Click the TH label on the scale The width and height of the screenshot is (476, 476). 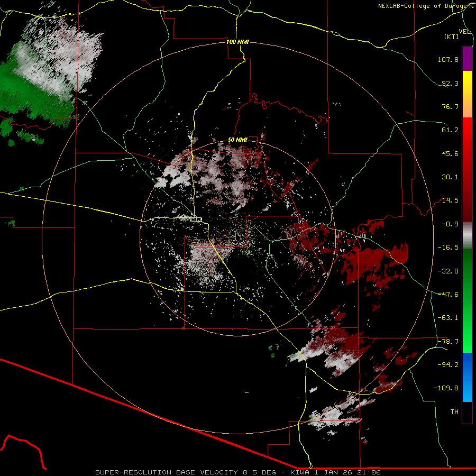[454, 411]
